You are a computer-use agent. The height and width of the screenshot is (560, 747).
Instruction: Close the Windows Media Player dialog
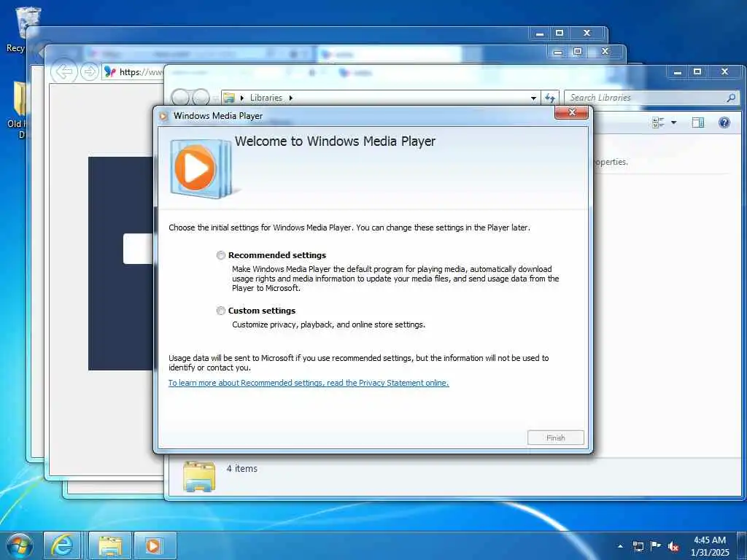pos(572,112)
